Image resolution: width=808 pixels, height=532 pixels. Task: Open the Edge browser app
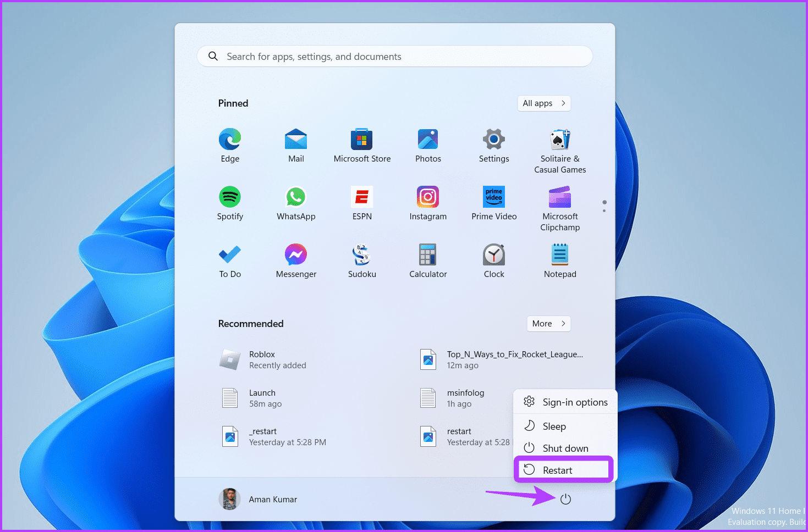230,145
